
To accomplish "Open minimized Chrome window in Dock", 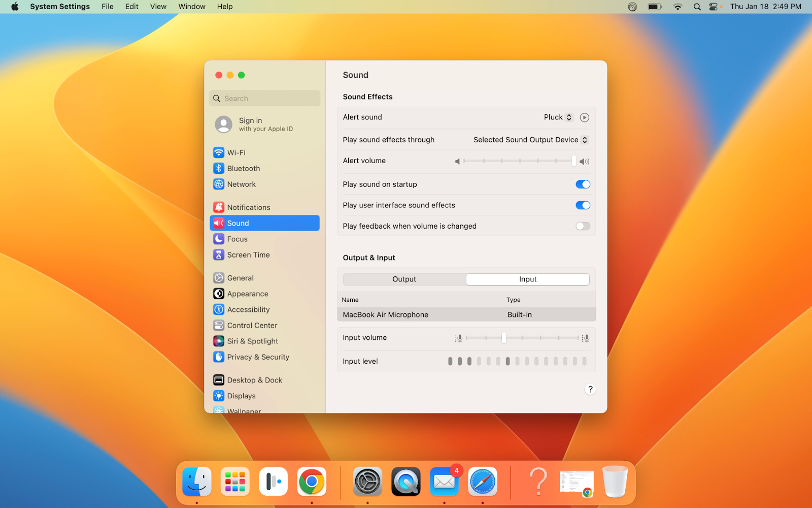I will click(577, 483).
